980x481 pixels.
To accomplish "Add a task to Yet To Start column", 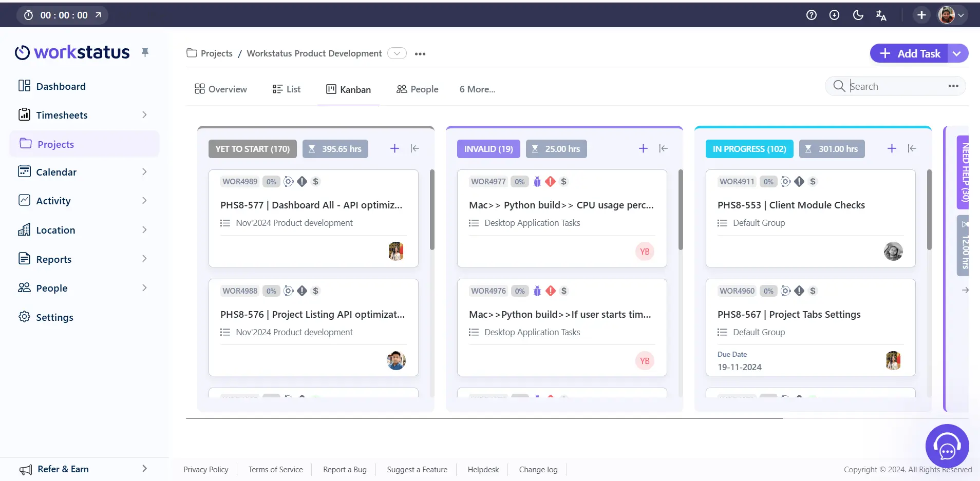I will pyautogui.click(x=394, y=148).
